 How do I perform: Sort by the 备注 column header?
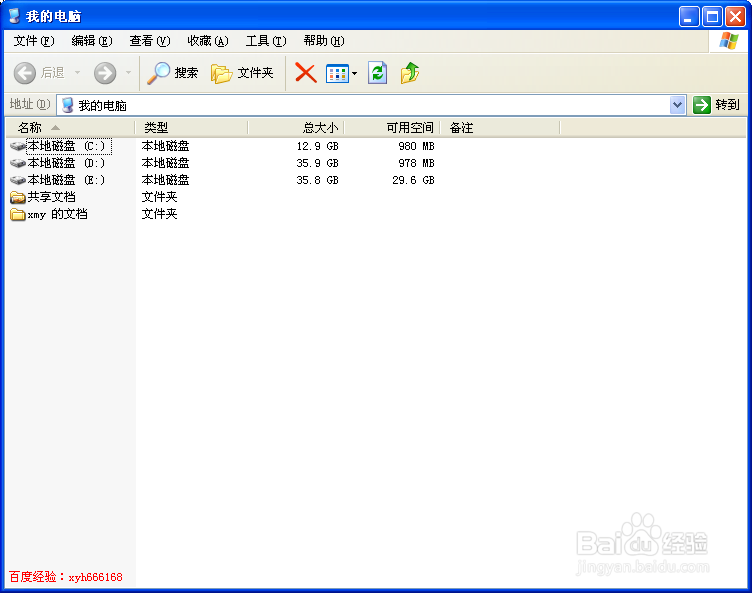(500, 128)
